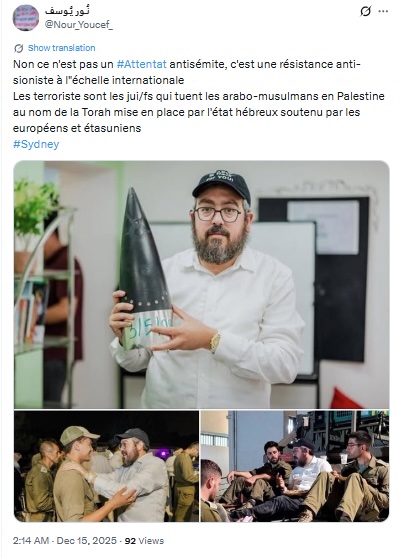Open the photo of soldiers sitting on ground
Viewport: 400px width, 558px height.
[295, 466]
